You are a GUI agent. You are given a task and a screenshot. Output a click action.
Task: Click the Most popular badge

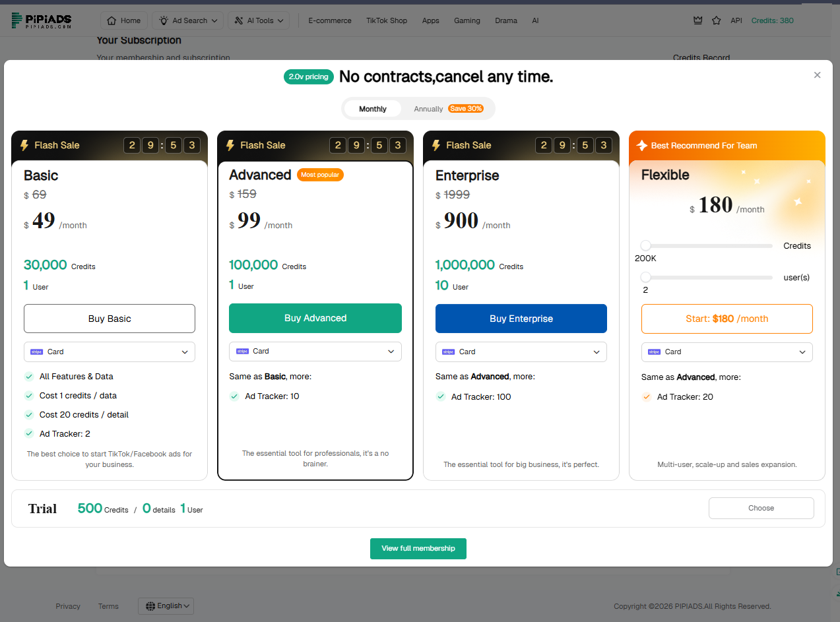[x=320, y=175]
